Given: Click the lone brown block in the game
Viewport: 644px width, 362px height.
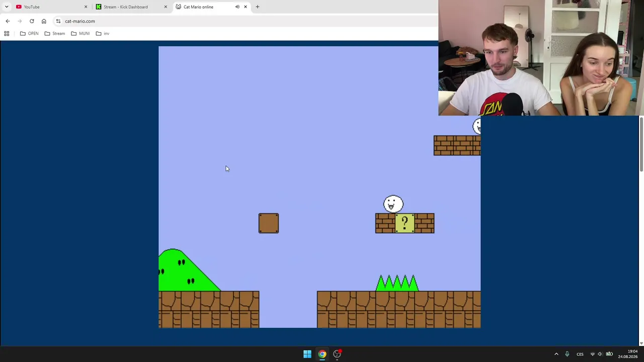Looking at the screenshot, I should [269, 223].
